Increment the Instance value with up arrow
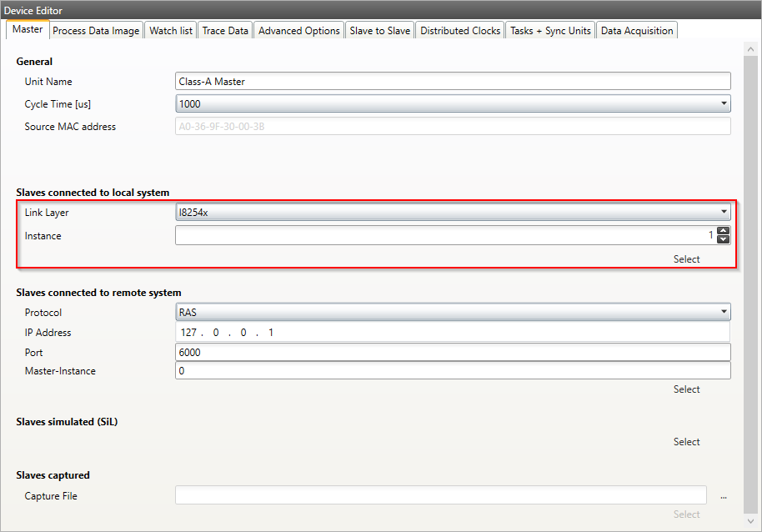This screenshot has width=762, height=532. coord(724,231)
